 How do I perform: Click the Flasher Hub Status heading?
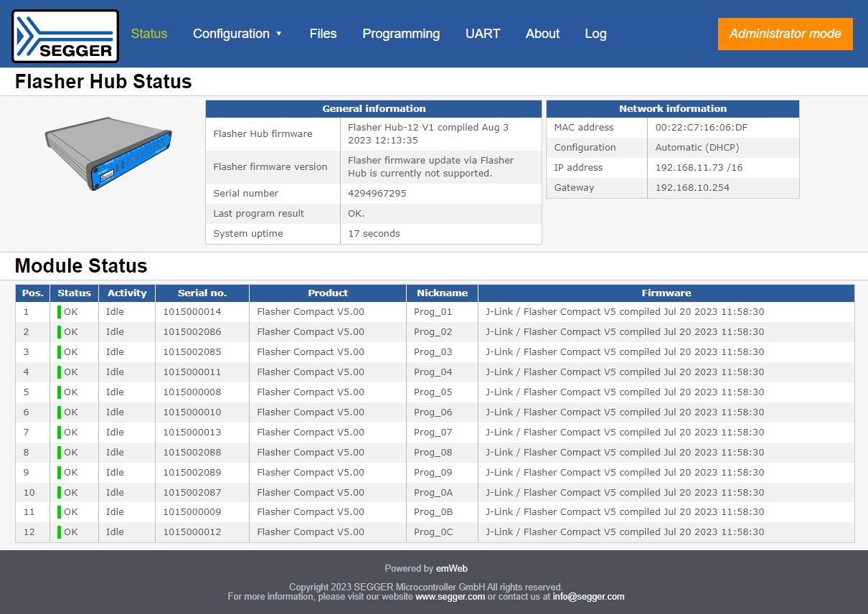103,82
